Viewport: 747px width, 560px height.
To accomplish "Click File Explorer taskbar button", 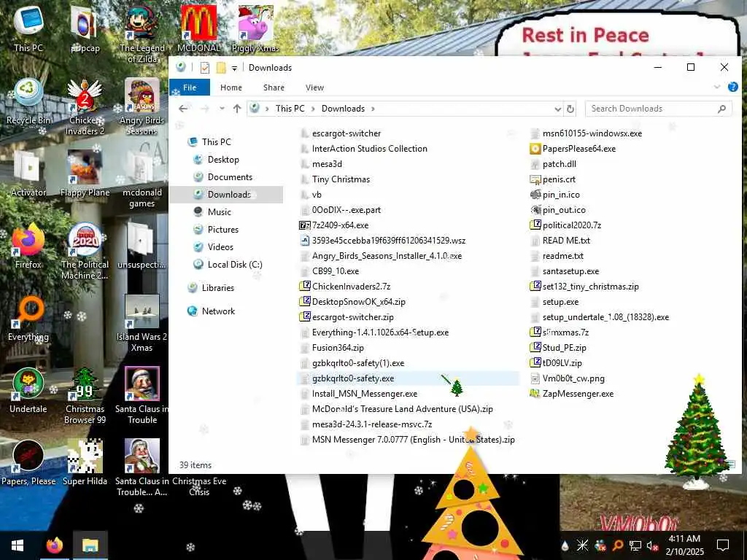I will coord(90,545).
